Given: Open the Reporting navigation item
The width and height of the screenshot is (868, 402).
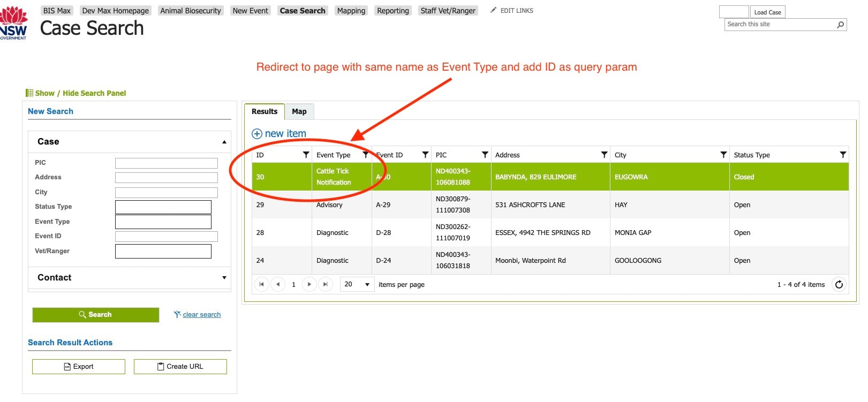Looking at the screenshot, I should pos(393,11).
